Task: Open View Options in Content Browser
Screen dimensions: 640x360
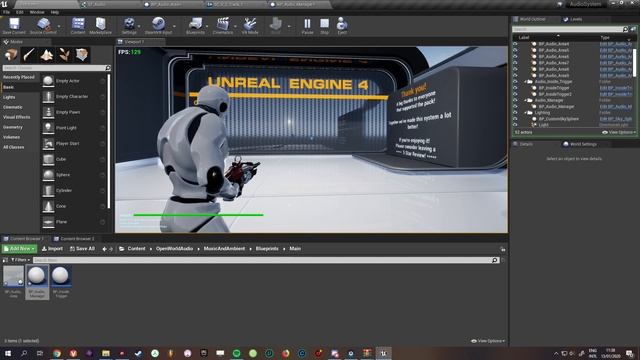Action: 488,341
